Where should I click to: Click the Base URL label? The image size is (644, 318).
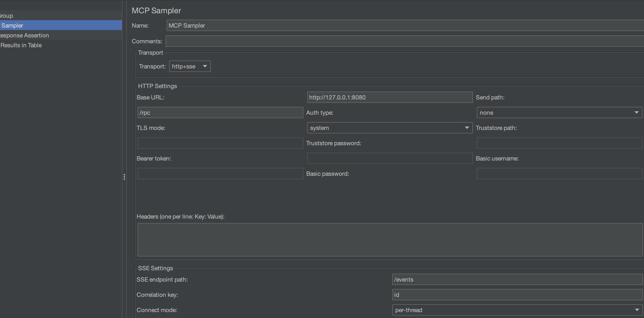pyautogui.click(x=150, y=97)
